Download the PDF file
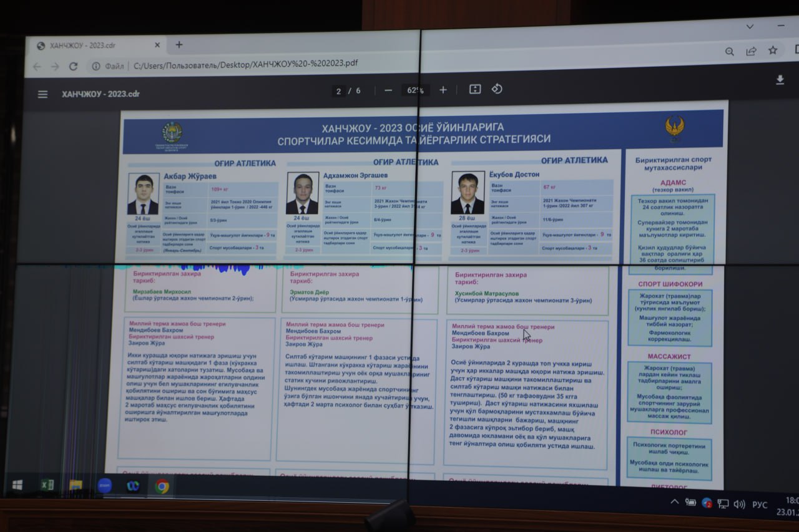799x532 pixels. (780, 80)
